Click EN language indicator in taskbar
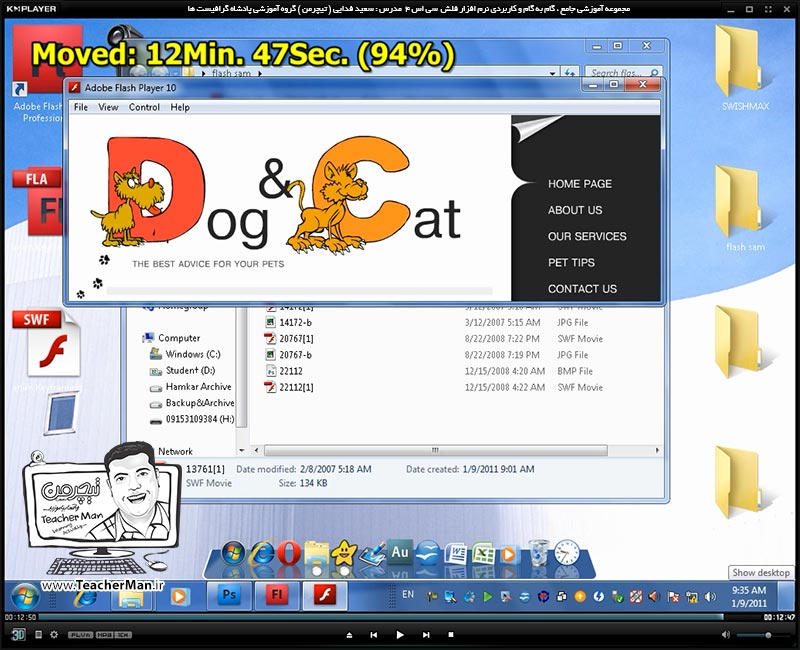Image resolution: width=800 pixels, height=650 pixels. (408, 594)
